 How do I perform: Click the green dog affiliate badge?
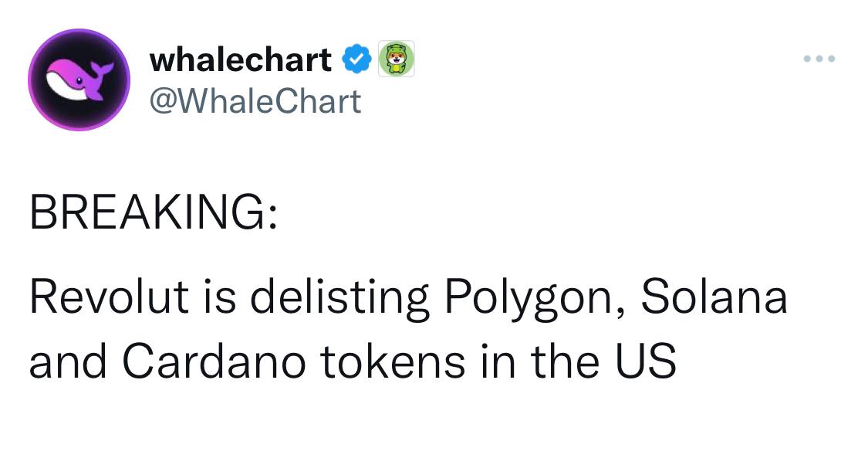tap(396, 59)
